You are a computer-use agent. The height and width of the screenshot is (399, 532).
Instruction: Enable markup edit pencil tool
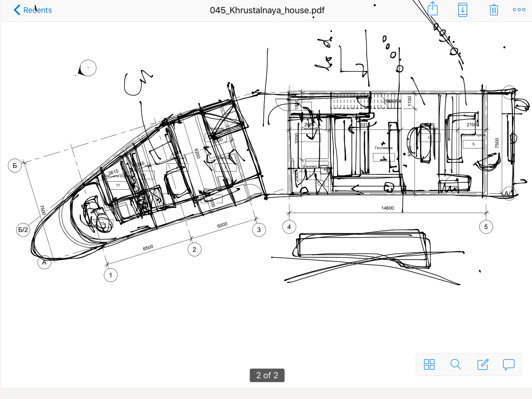pos(482,364)
